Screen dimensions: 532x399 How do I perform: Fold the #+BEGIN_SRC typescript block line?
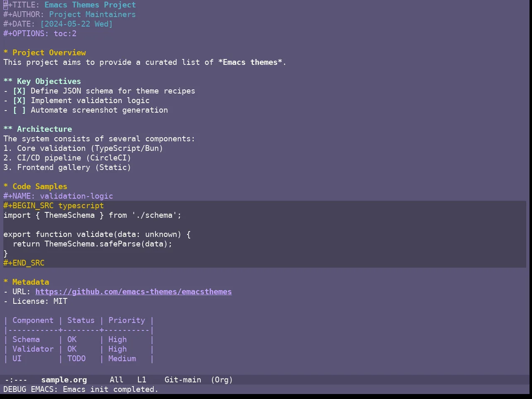pyautogui.click(x=54, y=206)
